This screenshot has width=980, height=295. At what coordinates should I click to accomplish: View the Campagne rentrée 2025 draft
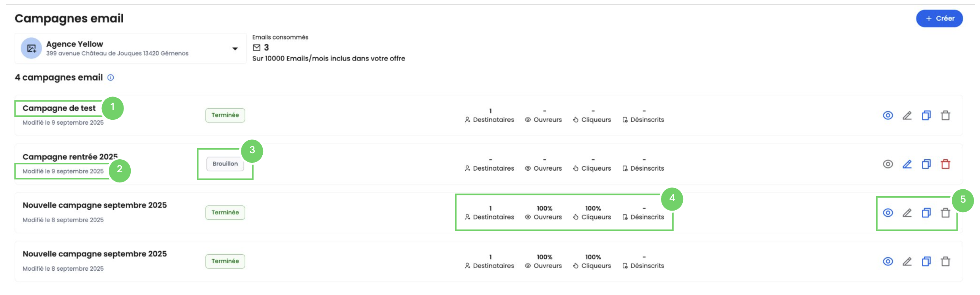(x=888, y=164)
